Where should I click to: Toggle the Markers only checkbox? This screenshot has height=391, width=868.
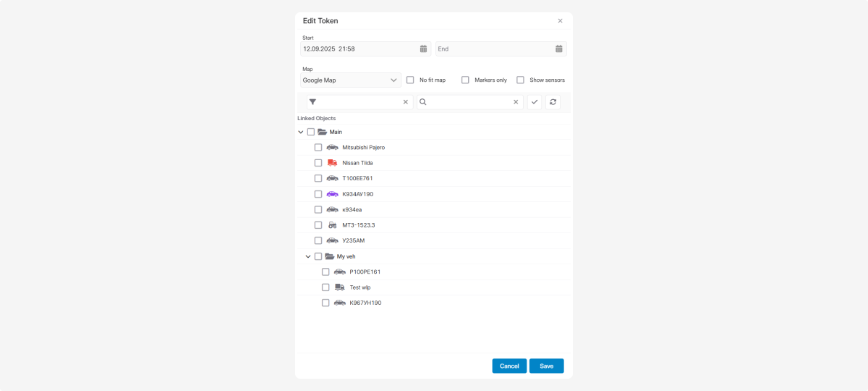pyautogui.click(x=465, y=80)
